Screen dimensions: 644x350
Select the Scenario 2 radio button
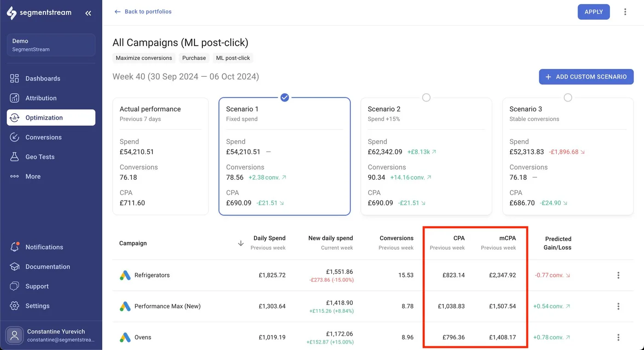tap(426, 98)
